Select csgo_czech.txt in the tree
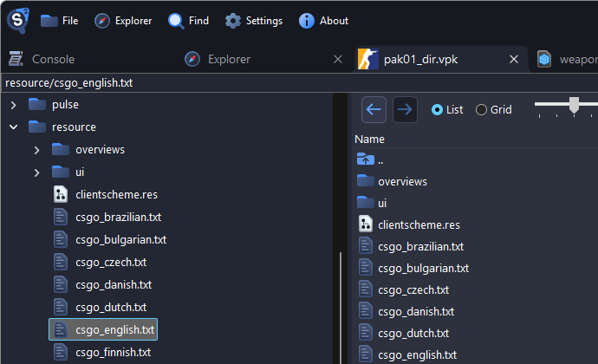 pos(100,262)
